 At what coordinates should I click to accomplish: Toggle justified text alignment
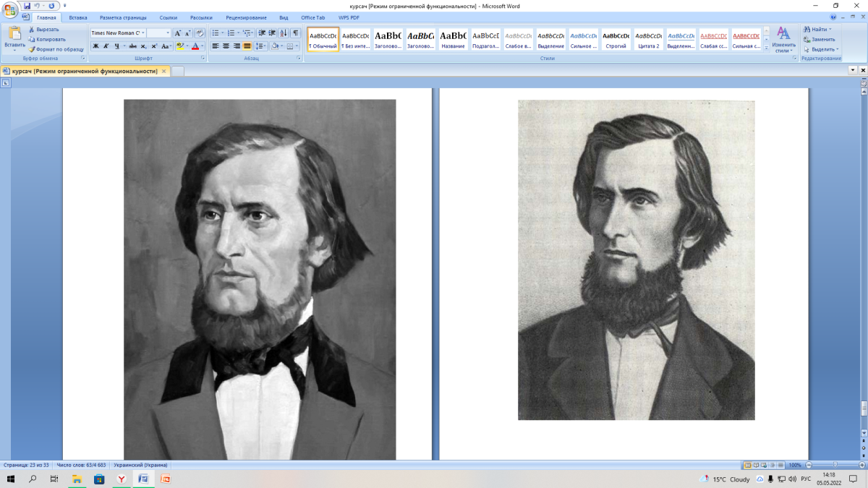pos(247,46)
